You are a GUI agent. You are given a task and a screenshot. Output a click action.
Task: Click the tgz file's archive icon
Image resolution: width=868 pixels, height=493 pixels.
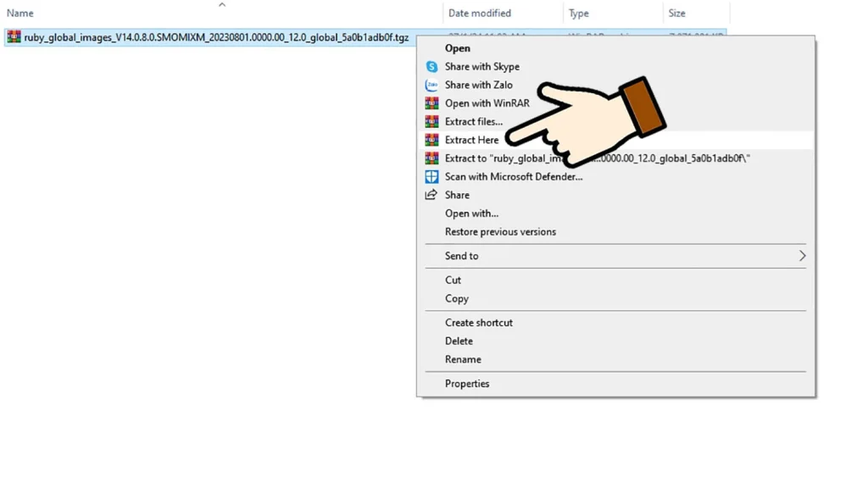point(14,37)
